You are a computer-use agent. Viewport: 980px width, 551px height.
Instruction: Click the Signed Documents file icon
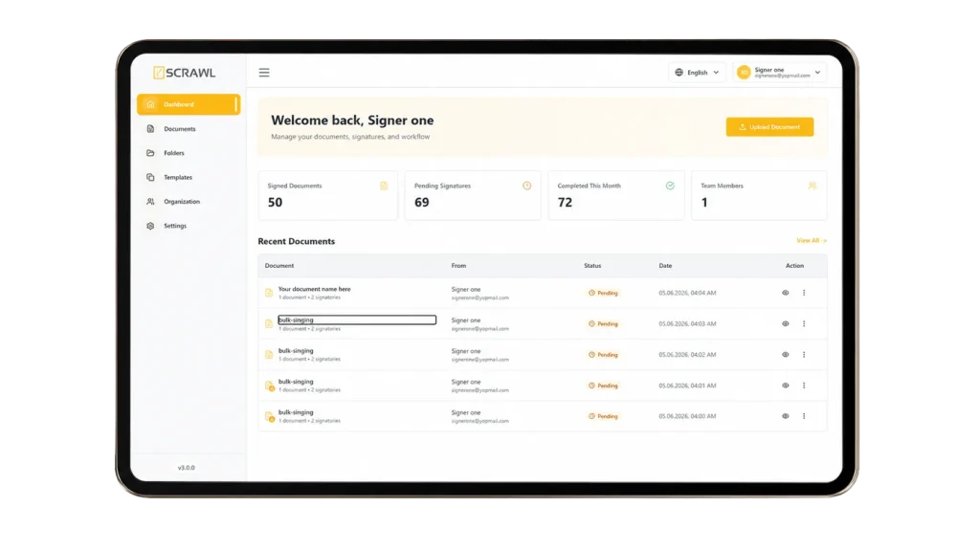(384, 186)
